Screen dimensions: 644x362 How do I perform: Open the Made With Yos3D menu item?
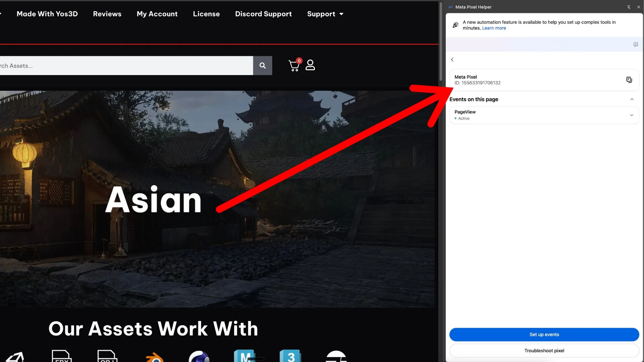click(47, 14)
